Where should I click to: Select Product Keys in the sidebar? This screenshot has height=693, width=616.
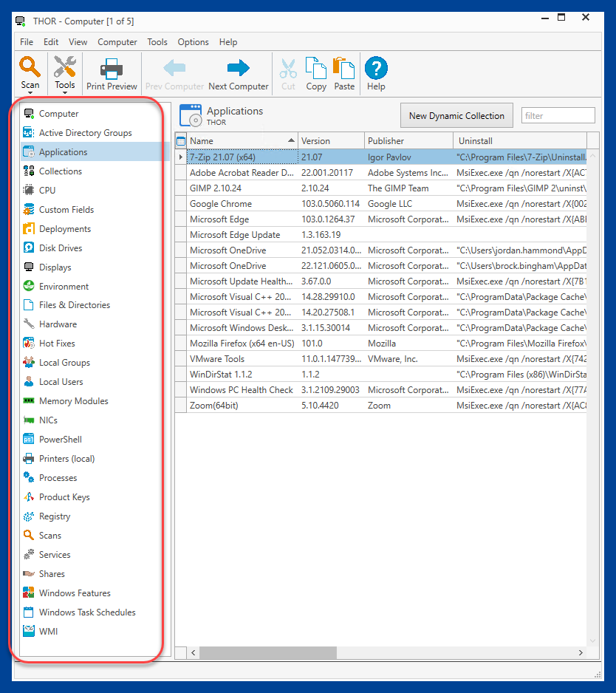pos(64,497)
